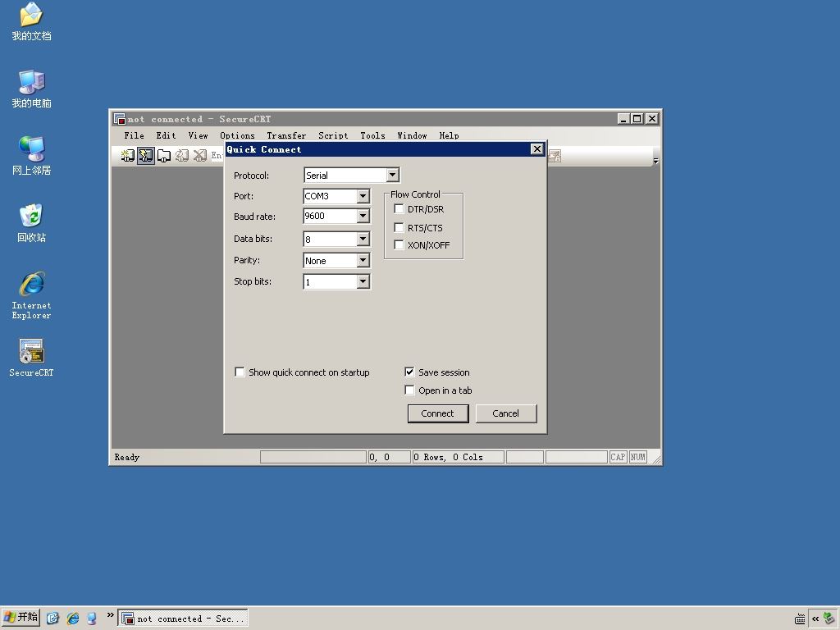Check the Open in a tab option
The width and height of the screenshot is (840, 630).
pos(409,390)
